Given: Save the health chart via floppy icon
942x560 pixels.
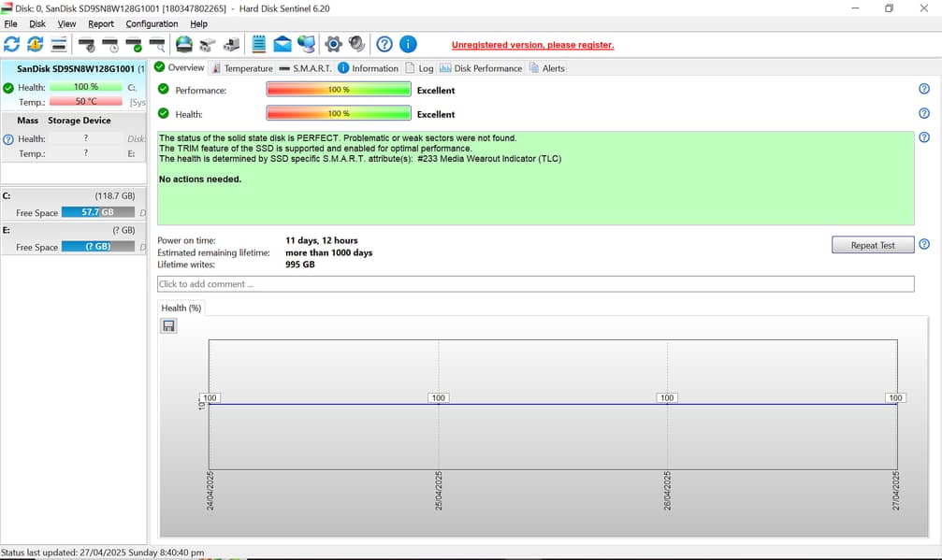Looking at the screenshot, I should coord(168,326).
